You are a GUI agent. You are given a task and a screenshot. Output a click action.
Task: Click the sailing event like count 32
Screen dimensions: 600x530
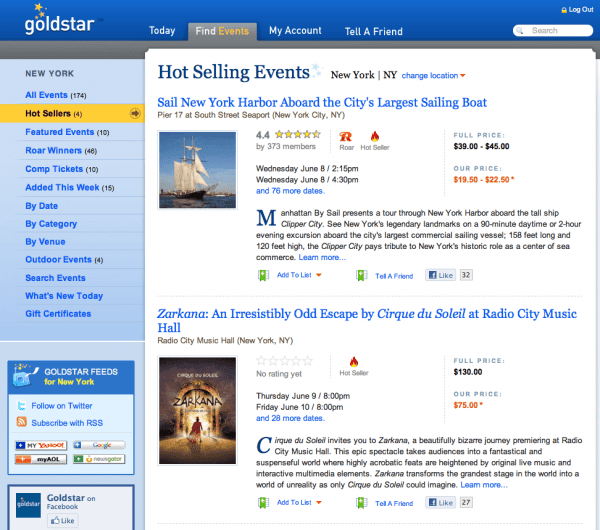pos(466,275)
